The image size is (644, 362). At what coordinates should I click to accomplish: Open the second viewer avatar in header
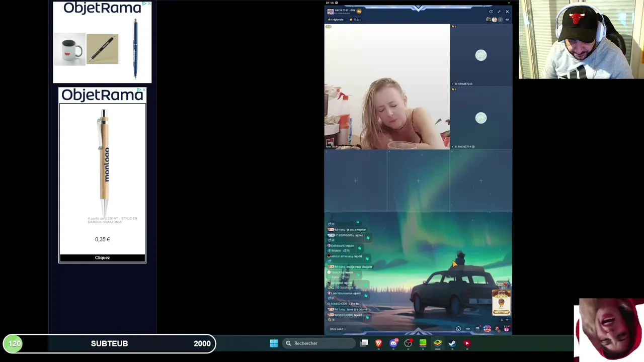[x=494, y=20]
